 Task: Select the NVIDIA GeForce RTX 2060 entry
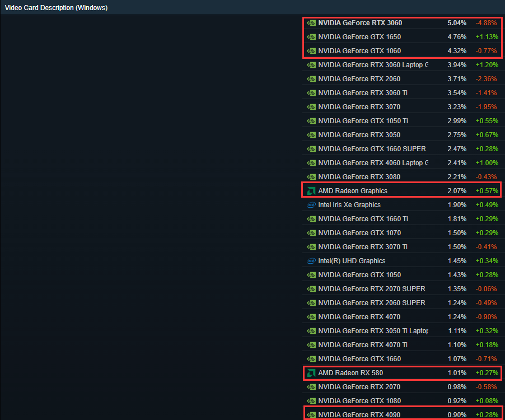coord(359,79)
